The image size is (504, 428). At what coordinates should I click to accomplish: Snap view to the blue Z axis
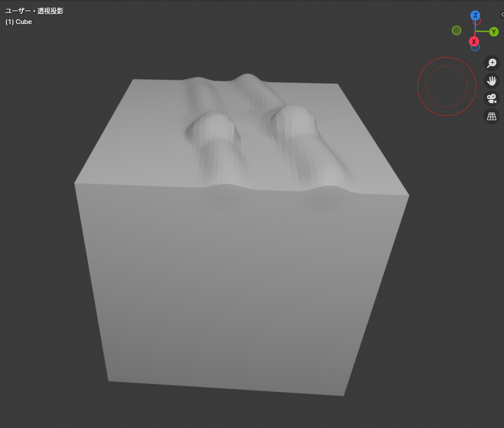pyautogui.click(x=475, y=15)
